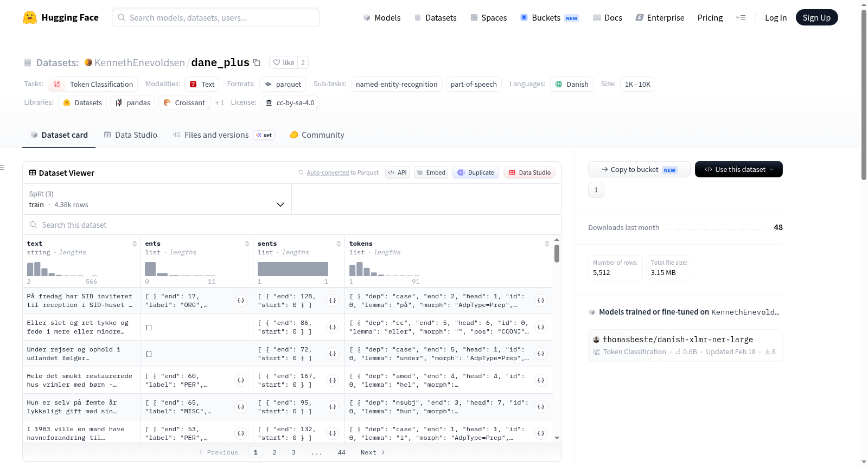Focus the Search this dataset field
Screen dimensions: 868x467
click(x=292, y=225)
